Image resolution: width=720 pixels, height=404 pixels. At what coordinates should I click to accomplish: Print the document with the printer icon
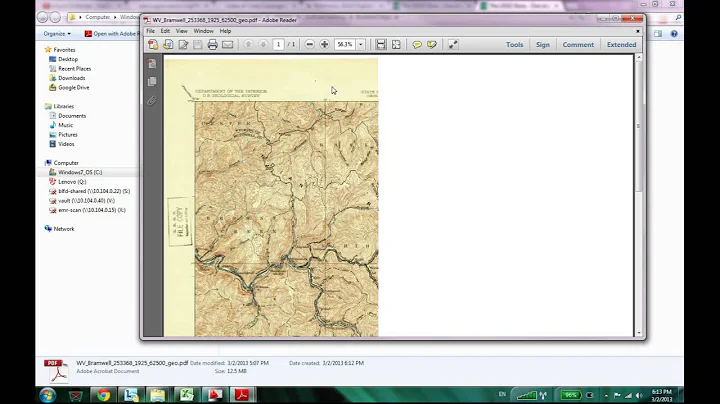212,45
